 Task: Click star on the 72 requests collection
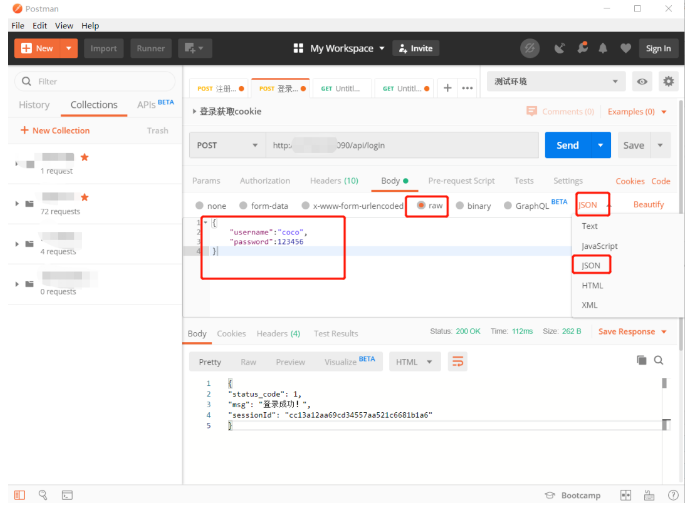click(x=85, y=197)
